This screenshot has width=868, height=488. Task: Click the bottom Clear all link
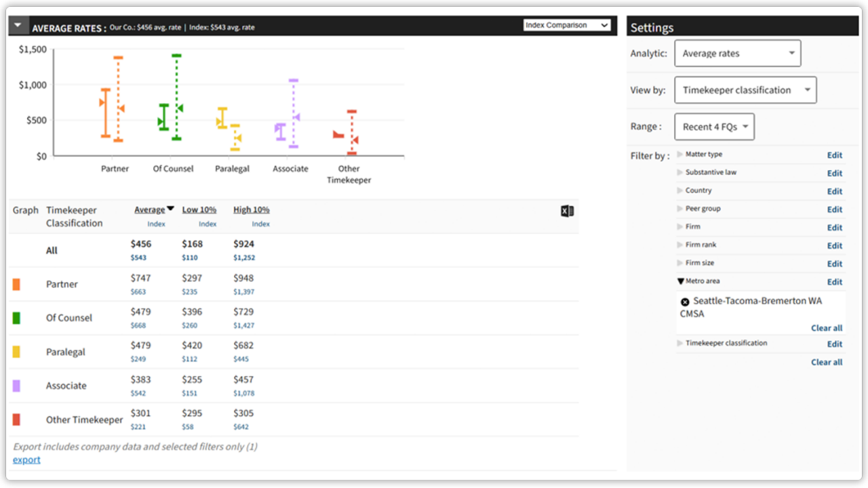pos(826,362)
